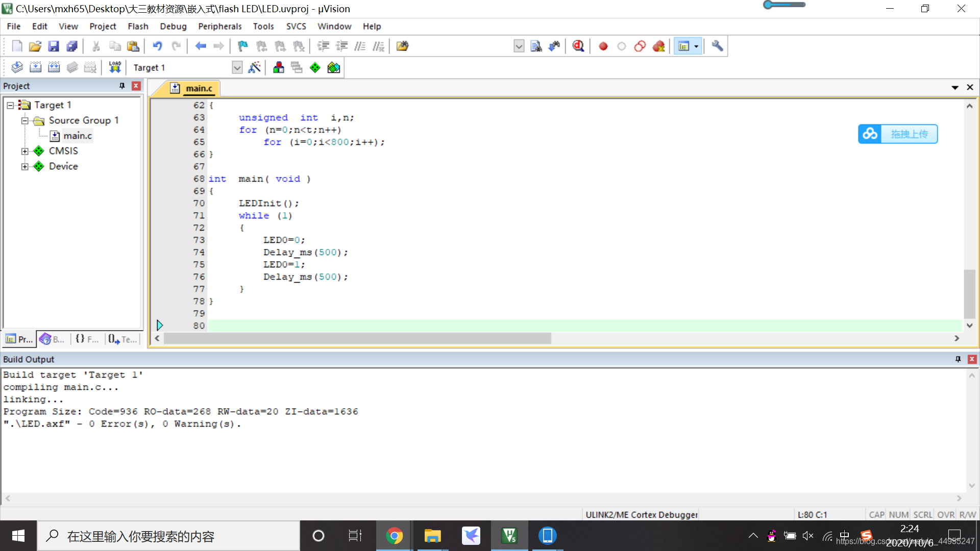This screenshot has height=551, width=980.
Task: Open Pack Installer icon
Action: click(x=334, y=67)
